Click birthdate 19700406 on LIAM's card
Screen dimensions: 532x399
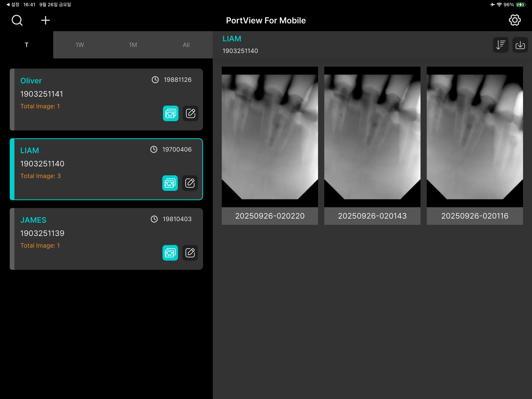click(x=177, y=149)
